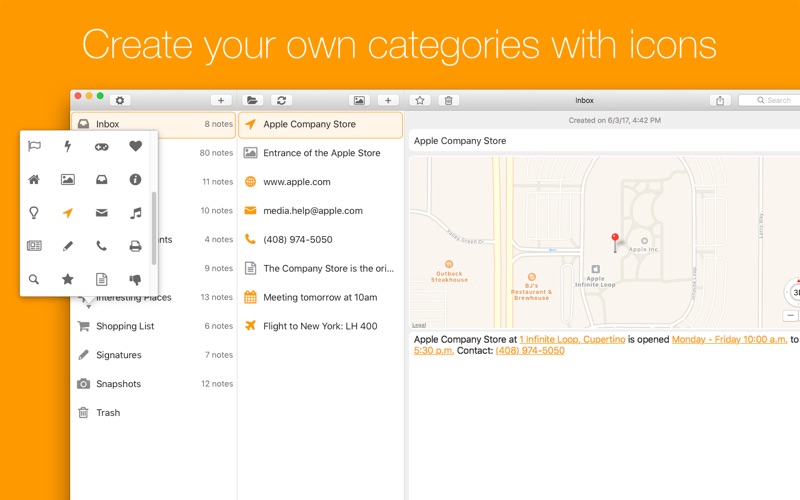Select the Shopping List category

(125, 326)
